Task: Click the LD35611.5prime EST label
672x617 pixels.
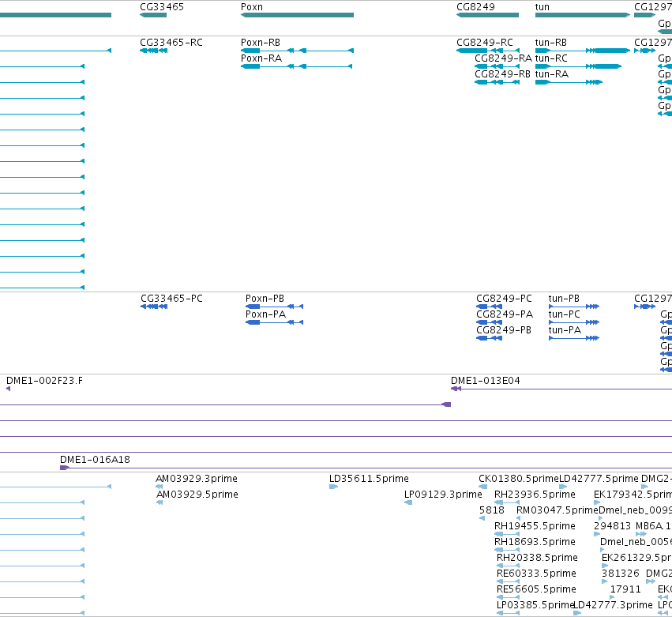Action: [x=369, y=479]
